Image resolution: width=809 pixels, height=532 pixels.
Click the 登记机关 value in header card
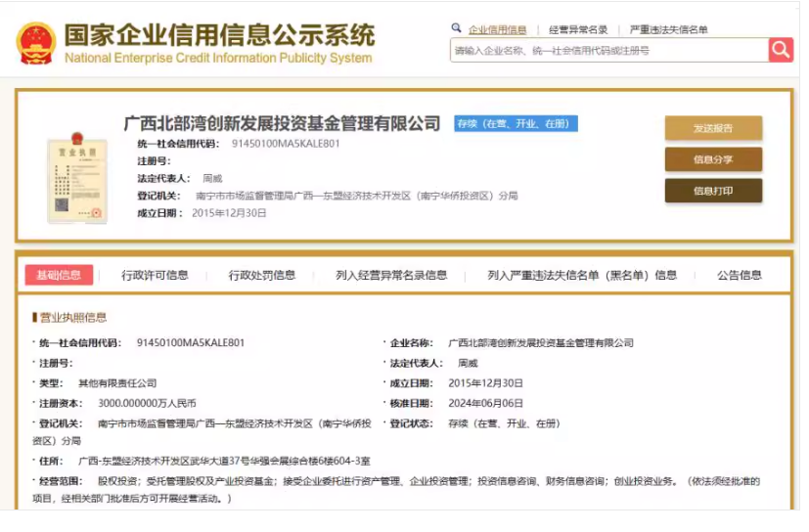(x=356, y=196)
